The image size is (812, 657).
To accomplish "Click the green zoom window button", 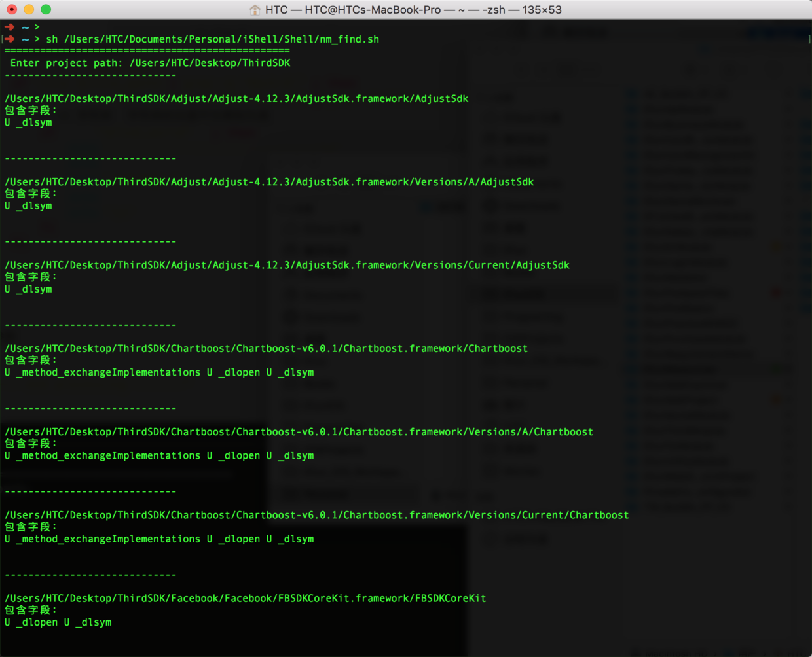I will point(46,9).
